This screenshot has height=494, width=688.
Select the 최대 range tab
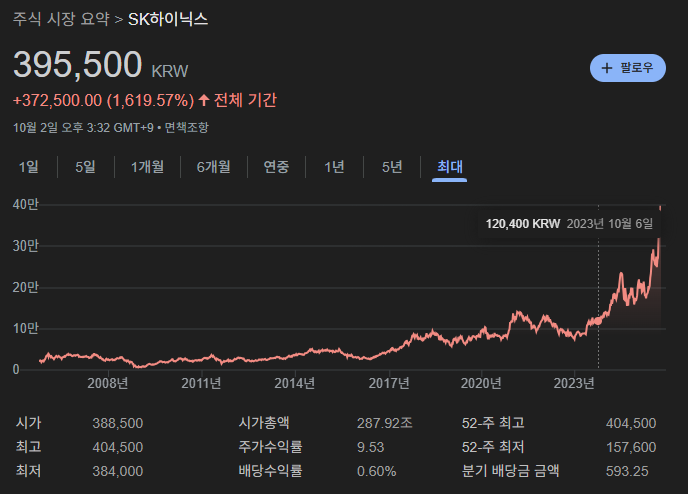[450, 167]
